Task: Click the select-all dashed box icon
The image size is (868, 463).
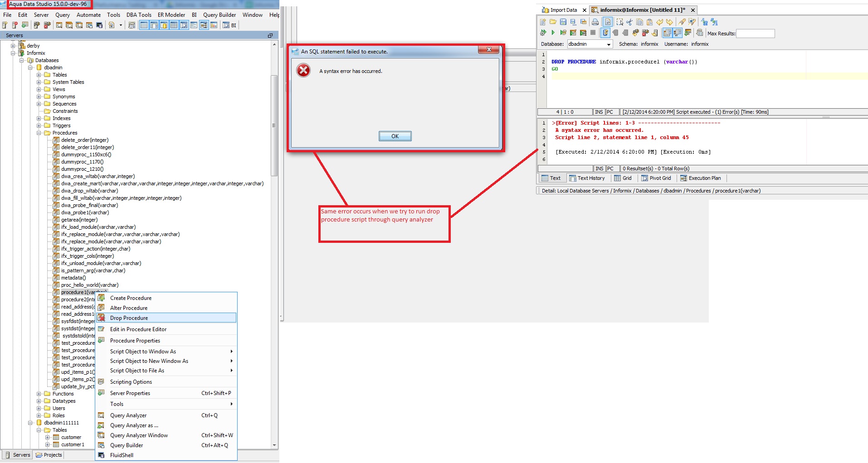Action: tap(619, 22)
